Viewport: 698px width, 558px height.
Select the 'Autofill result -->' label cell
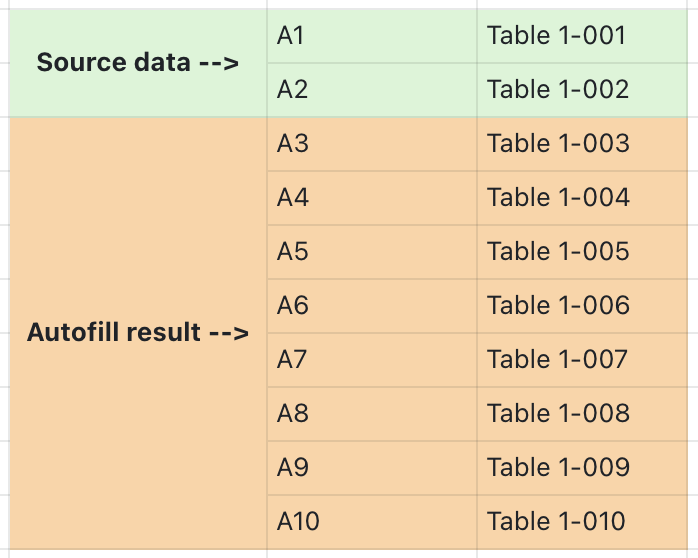(x=138, y=333)
